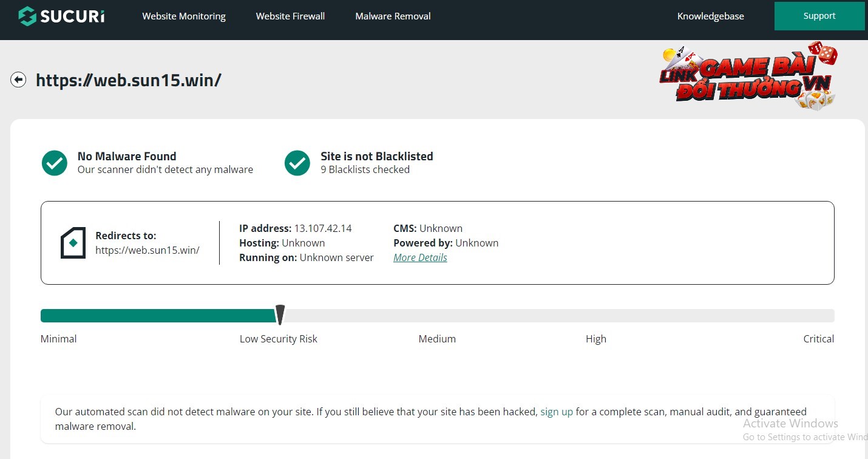
Task: Click the Redirects to: label
Action: pyautogui.click(x=126, y=236)
